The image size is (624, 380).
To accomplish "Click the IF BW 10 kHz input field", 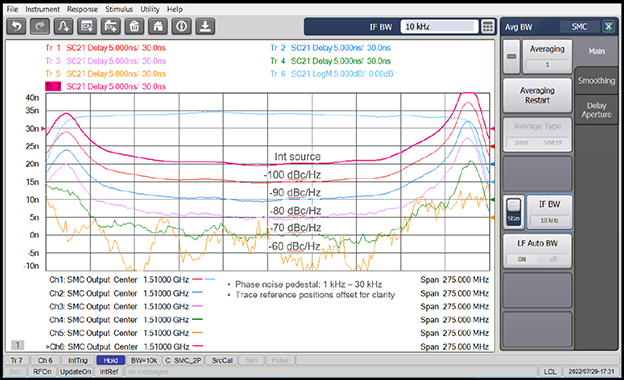I will (439, 27).
